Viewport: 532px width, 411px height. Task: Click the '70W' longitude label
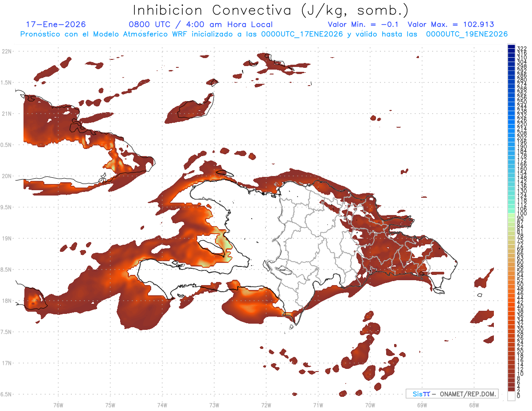coord(370,405)
